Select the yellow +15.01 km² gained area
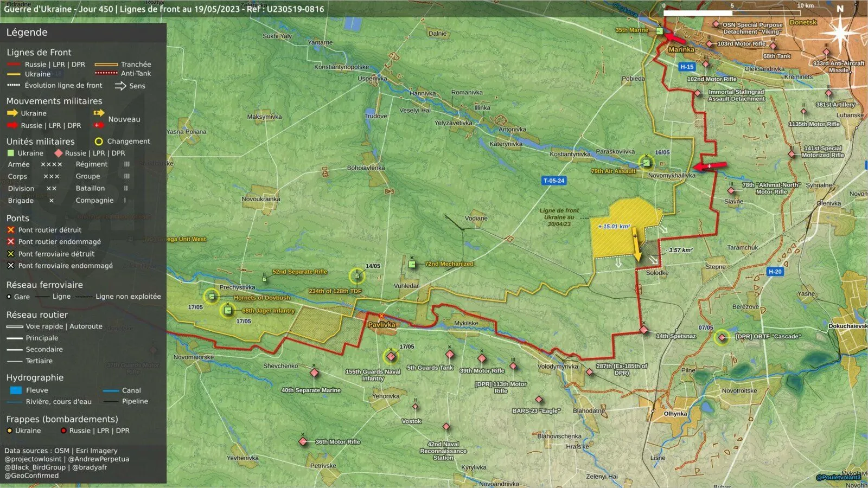 tap(624, 229)
